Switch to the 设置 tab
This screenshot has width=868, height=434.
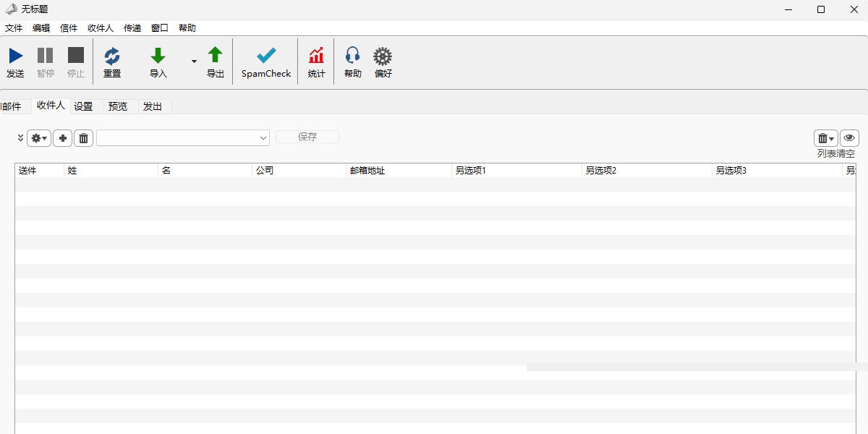[x=83, y=106]
